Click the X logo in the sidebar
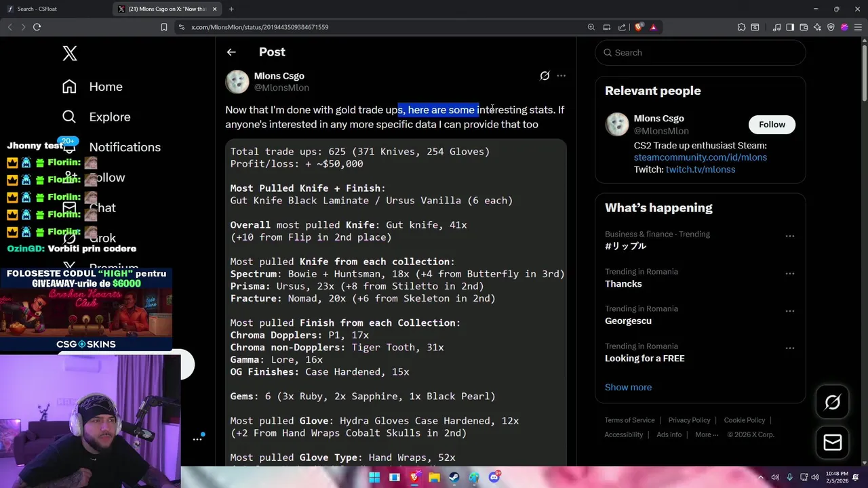Screen dimensions: 868x488 pyautogui.click(x=70, y=54)
